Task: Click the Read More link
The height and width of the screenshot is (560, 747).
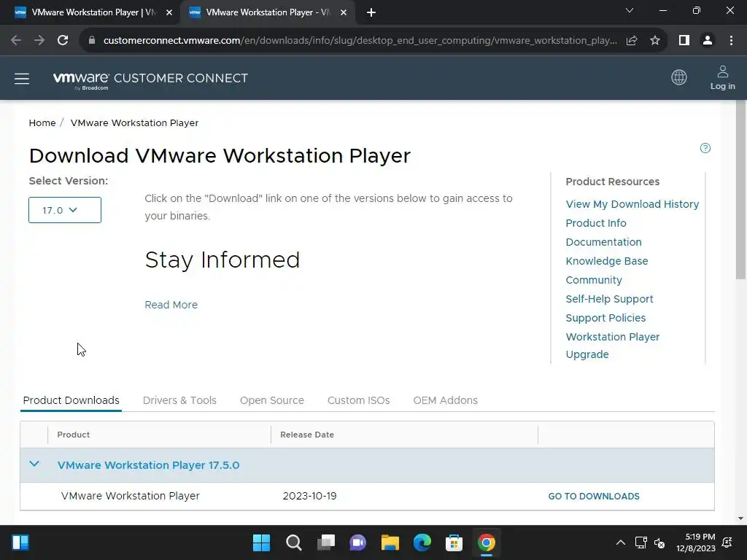Action: [x=171, y=305]
